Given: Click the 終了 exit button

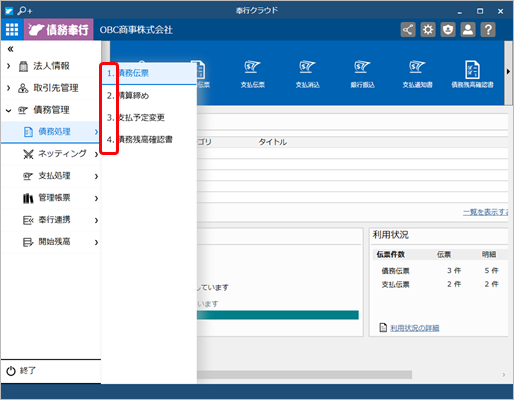Looking at the screenshot, I should 21,371.
